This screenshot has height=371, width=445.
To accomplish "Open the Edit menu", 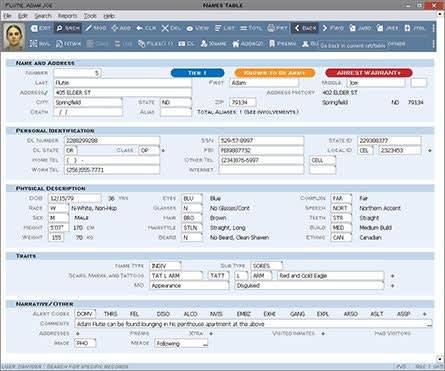I will 23,16.
